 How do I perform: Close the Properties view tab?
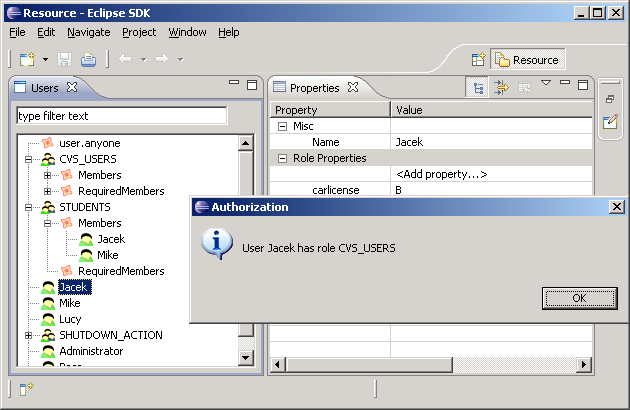[x=353, y=87]
